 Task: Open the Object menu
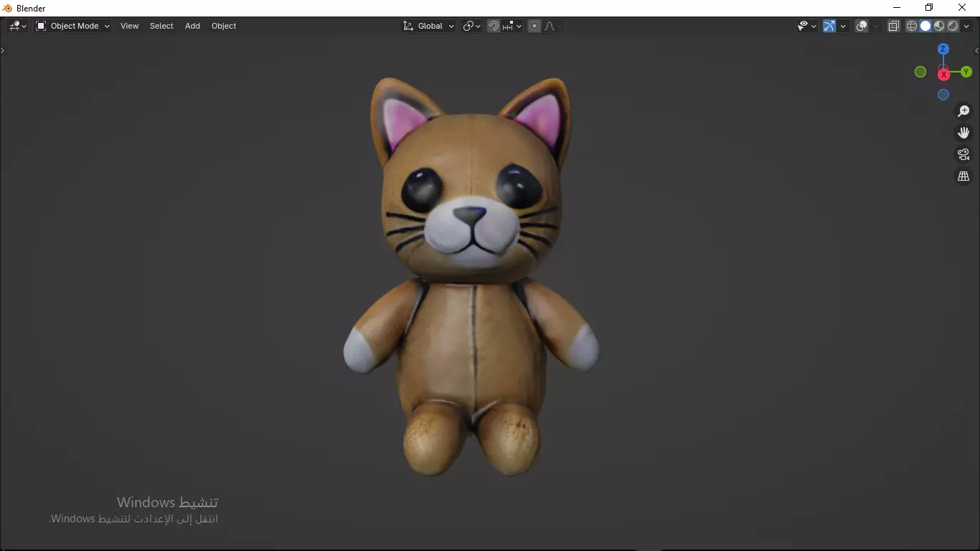tap(224, 26)
